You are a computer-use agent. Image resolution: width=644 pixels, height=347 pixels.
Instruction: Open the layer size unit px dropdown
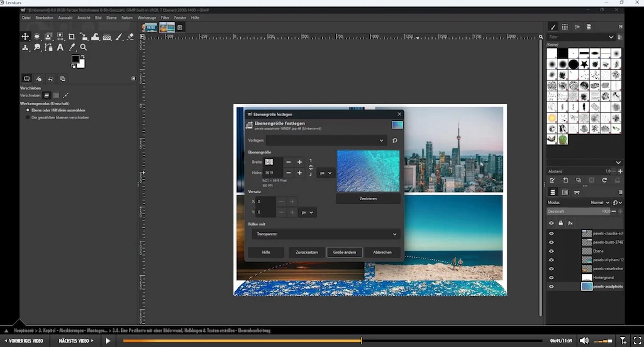point(325,173)
